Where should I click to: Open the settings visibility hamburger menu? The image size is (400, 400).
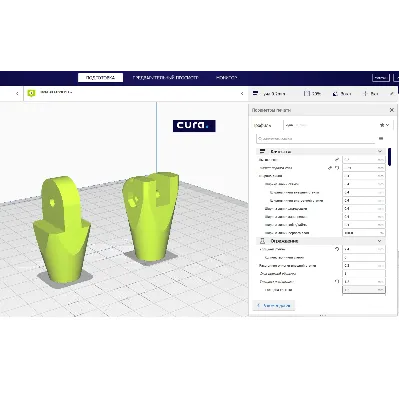(381, 138)
